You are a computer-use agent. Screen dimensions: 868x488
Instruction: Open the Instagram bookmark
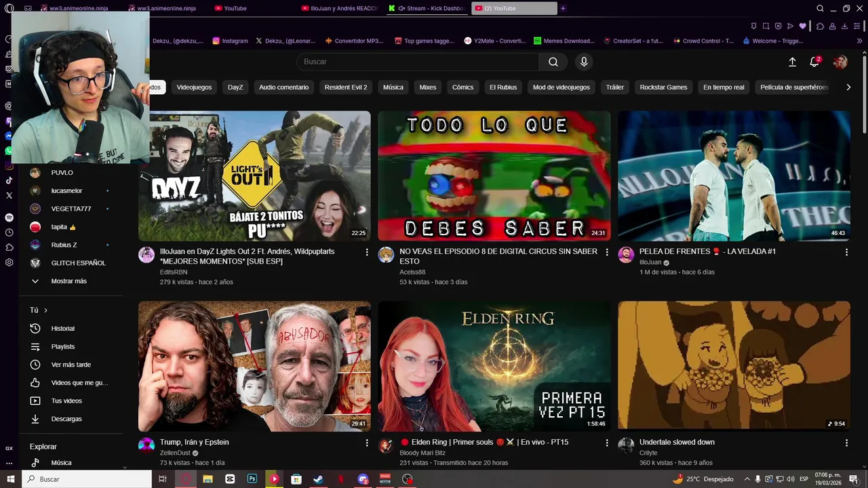tap(230, 41)
